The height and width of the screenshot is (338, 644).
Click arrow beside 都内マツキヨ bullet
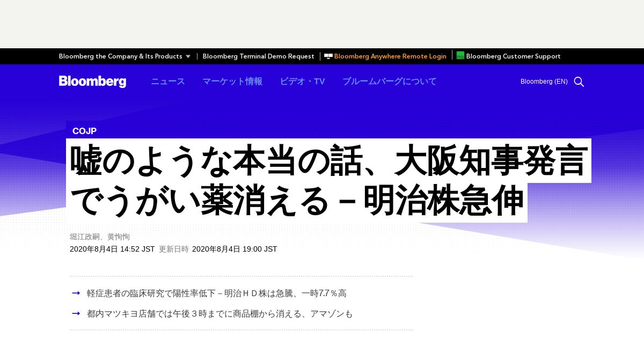[x=76, y=313]
